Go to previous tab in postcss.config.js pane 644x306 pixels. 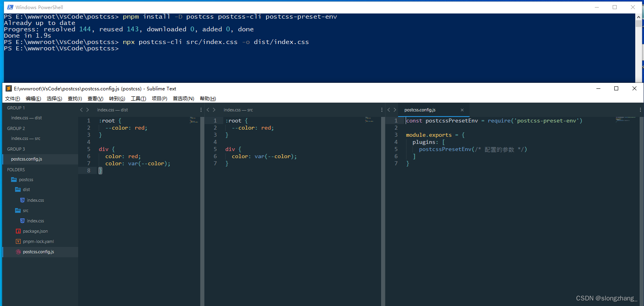pyautogui.click(x=389, y=110)
